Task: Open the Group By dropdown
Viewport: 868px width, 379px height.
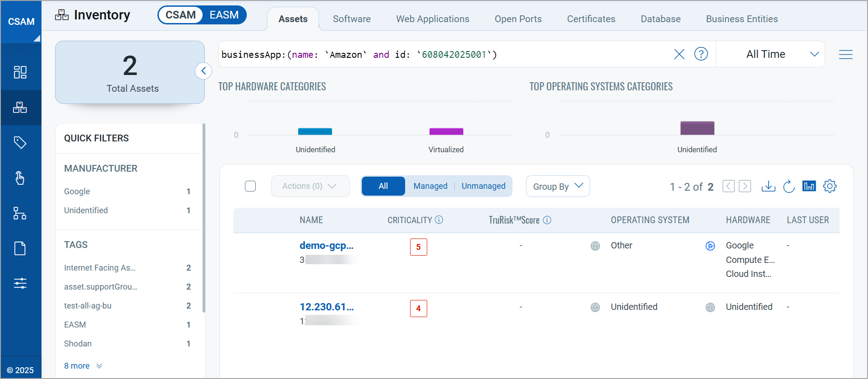Action: click(558, 186)
